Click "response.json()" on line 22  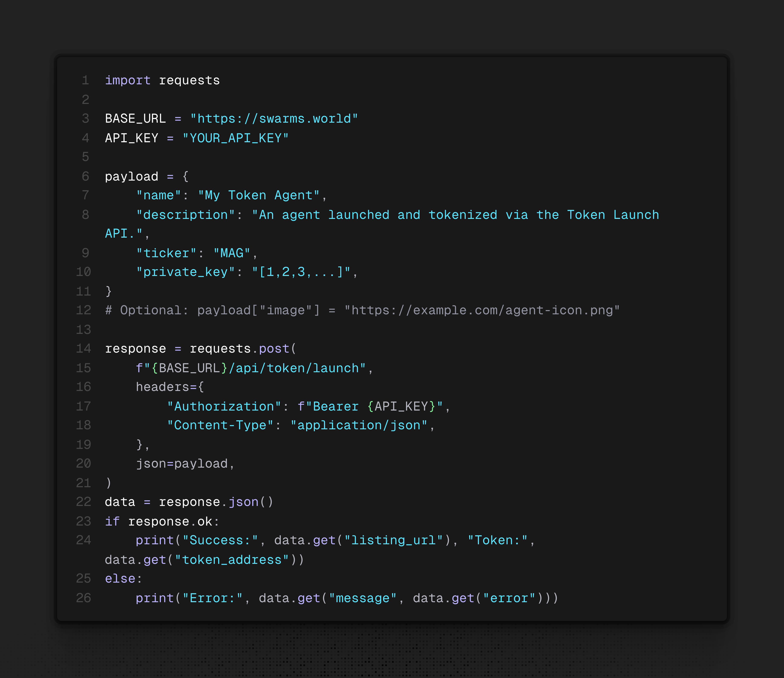(216, 502)
